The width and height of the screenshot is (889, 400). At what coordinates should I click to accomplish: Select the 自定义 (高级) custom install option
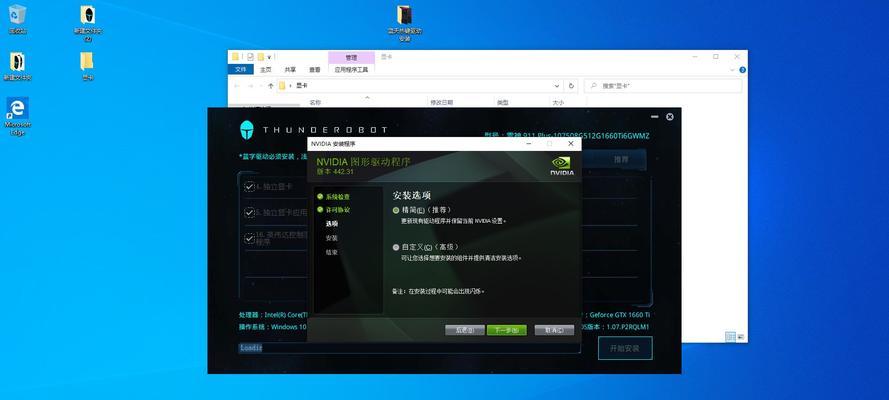[x=396, y=247]
